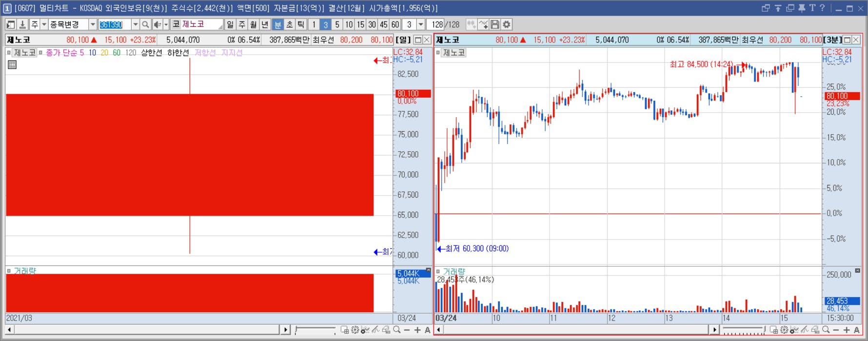The width and height of the screenshot is (868, 341).
Task: Toggle the 종가 단순 moving average marker
Action: coord(40,52)
